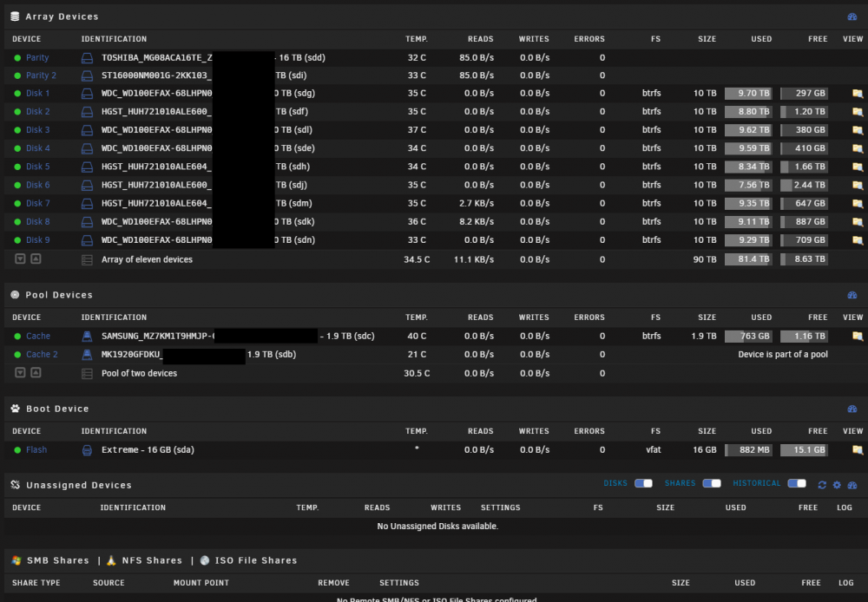Open Cache 2 device link
Image resolution: width=868 pixels, height=602 pixels.
pos(42,354)
